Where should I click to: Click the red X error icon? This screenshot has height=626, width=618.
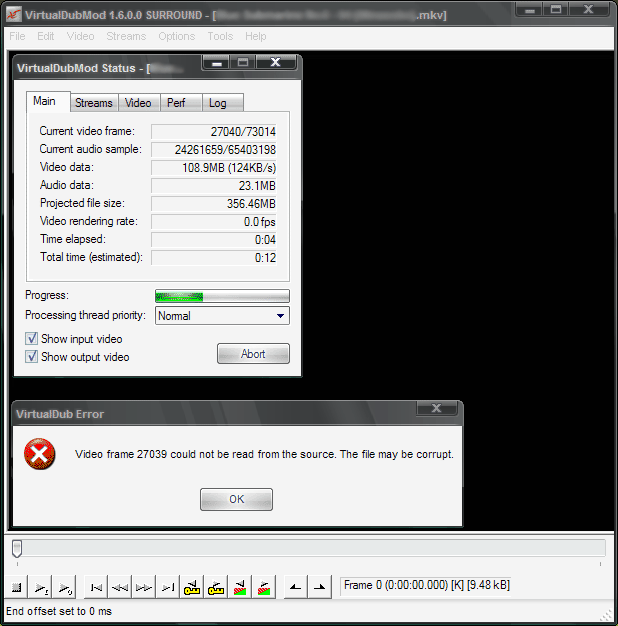click(x=40, y=454)
